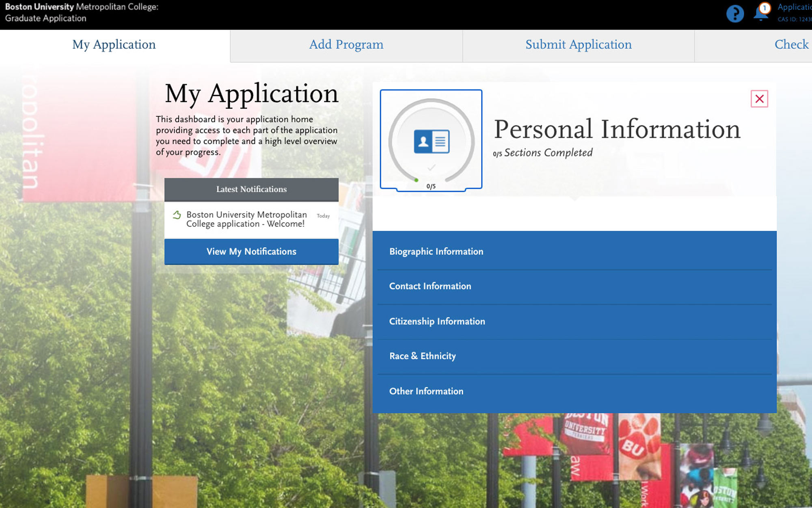Open the Boston University welcome notification

click(251, 219)
